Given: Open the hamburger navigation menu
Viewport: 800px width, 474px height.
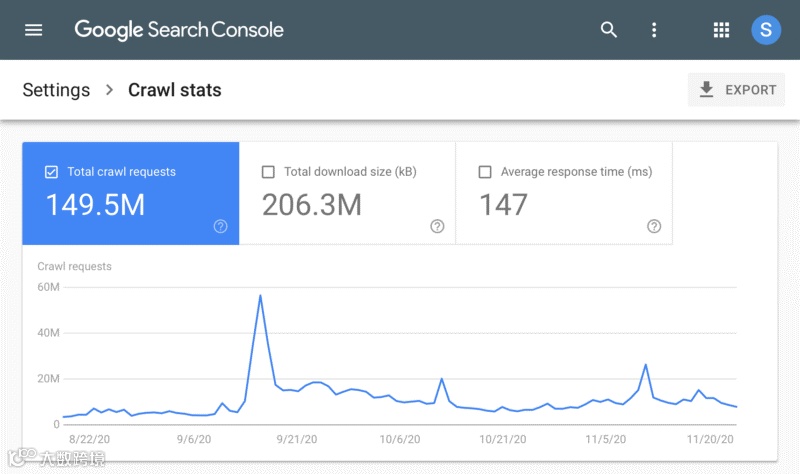Looking at the screenshot, I should click(34, 30).
